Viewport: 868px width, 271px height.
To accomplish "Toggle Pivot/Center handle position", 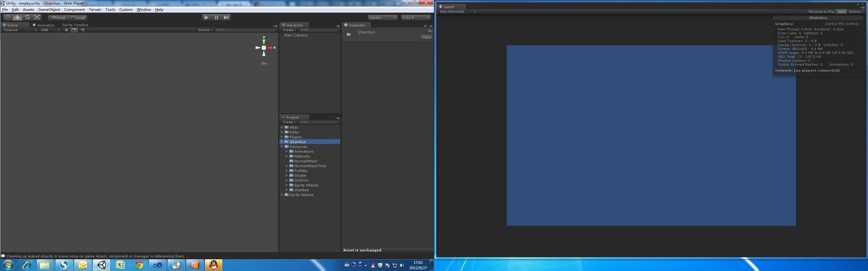I will coord(58,18).
